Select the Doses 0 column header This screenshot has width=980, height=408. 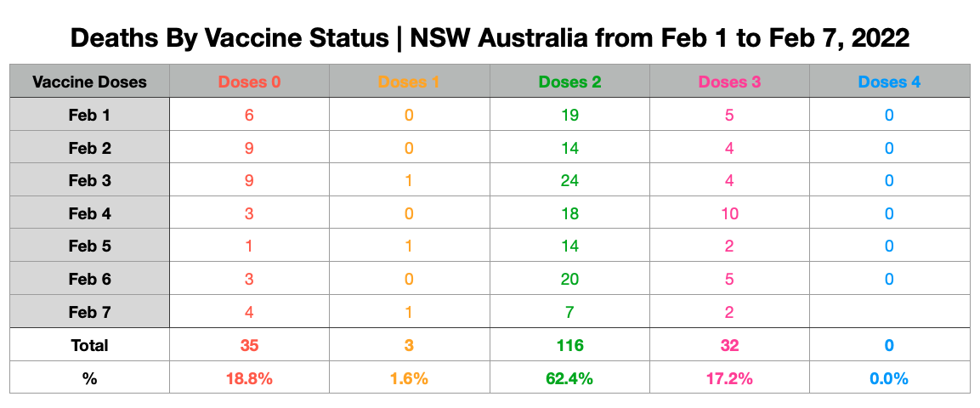tap(249, 82)
